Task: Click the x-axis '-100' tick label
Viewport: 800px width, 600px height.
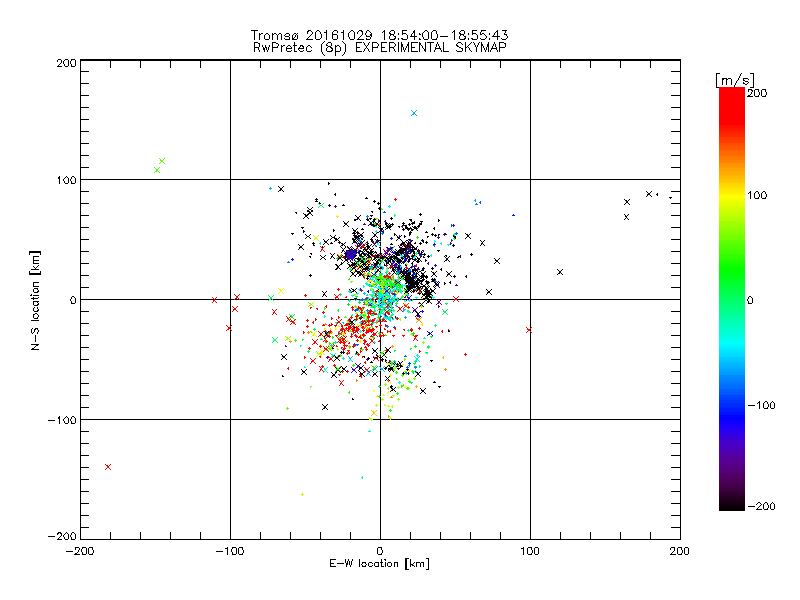Action: (x=230, y=552)
